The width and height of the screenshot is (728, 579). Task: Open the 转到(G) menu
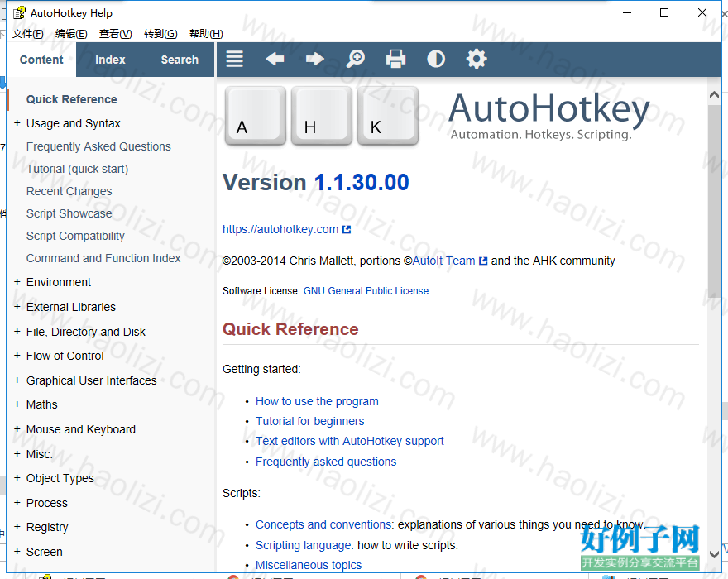point(160,34)
